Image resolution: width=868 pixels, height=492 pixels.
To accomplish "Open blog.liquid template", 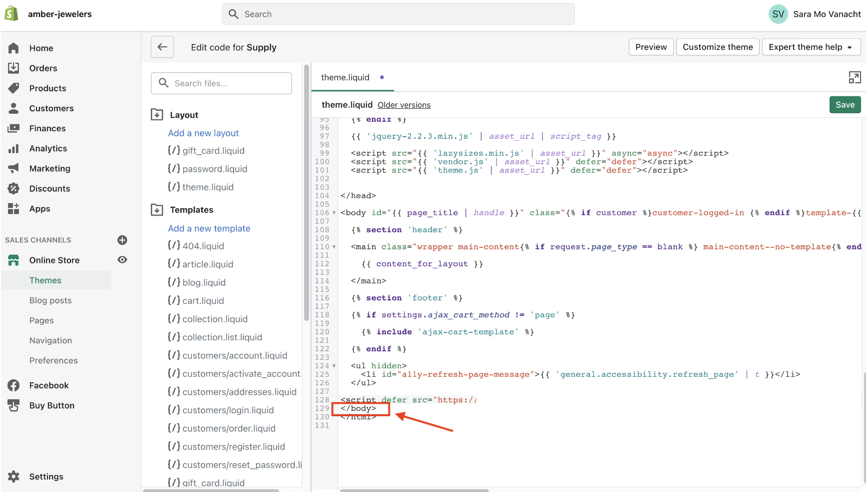I will point(197,282).
